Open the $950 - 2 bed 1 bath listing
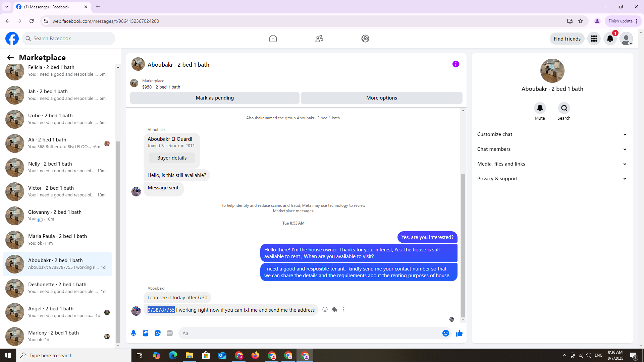644x362 pixels. click(161, 87)
